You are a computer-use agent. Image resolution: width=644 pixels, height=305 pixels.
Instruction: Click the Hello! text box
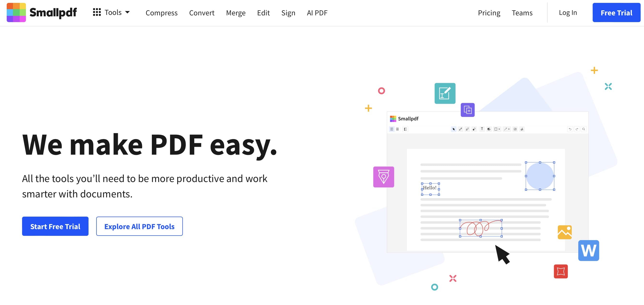tap(430, 188)
